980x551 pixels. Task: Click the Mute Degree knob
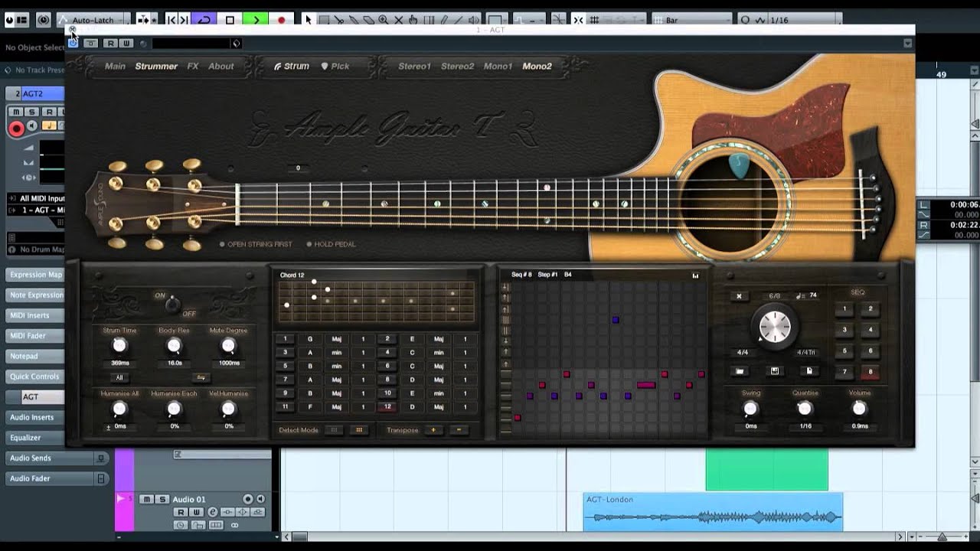pyautogui.click(x=228, y=346)
